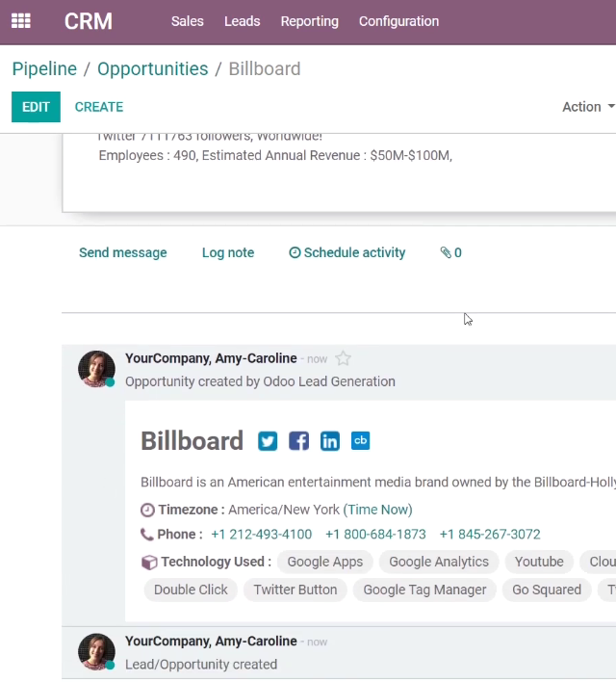Open the Action dropdown
The image size is (616, 682).
click(588, 107)
